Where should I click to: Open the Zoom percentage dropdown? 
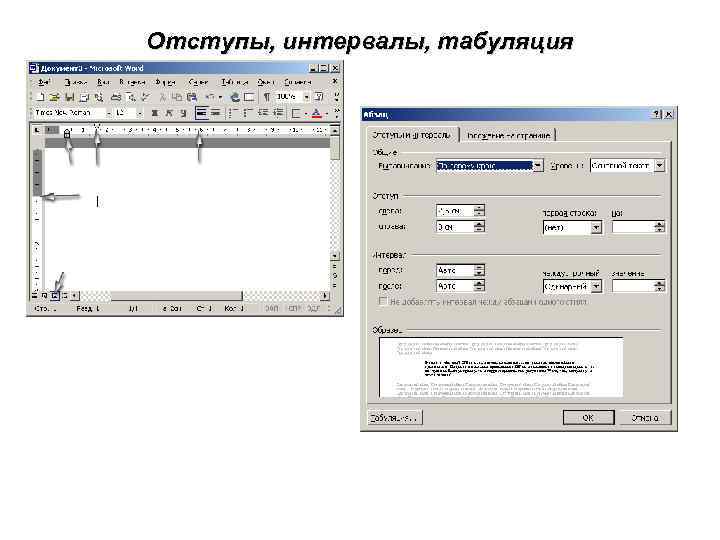point(306,97)
